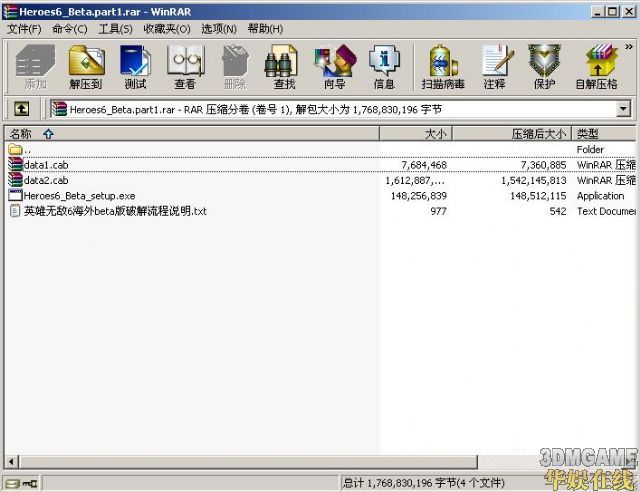This screenshot has height=492, width=640.
Task: Click the 删除 (Delete) toolbar icon
Action: click(x=235, y=67)
